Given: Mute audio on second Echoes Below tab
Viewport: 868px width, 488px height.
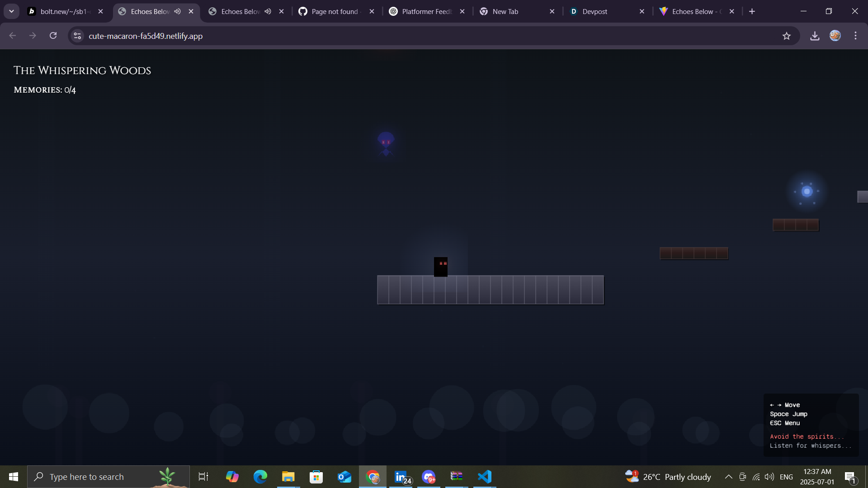Looking at the screenshot, I should (268, 11).
